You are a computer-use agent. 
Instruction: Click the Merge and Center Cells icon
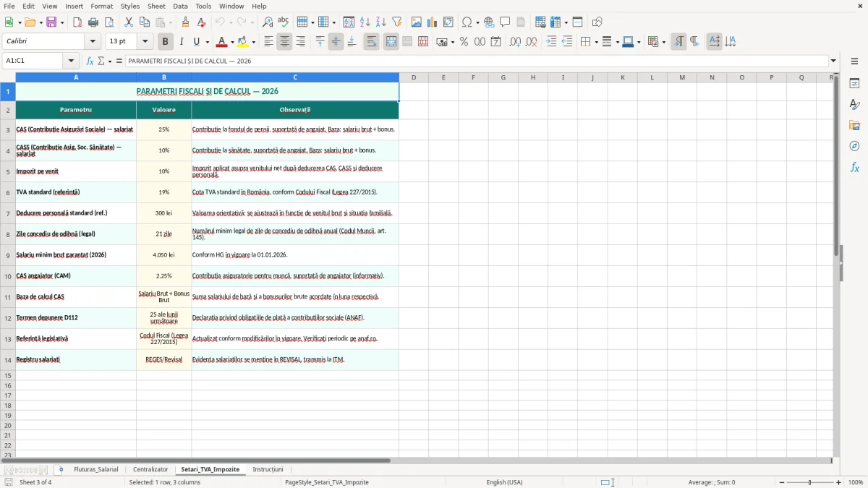pos(391,42)
